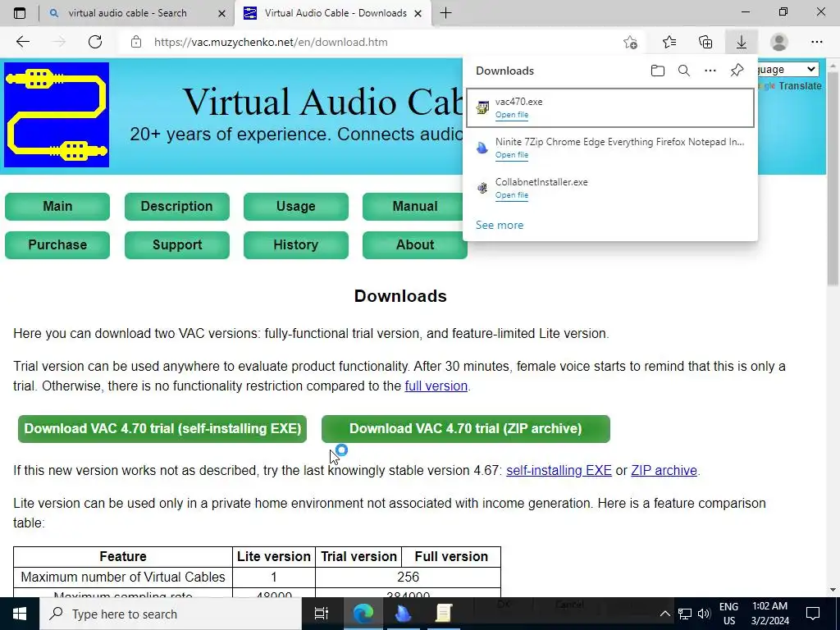Open the network tray icon
Screen dimensions: 840x630
(x=685, y=614)
